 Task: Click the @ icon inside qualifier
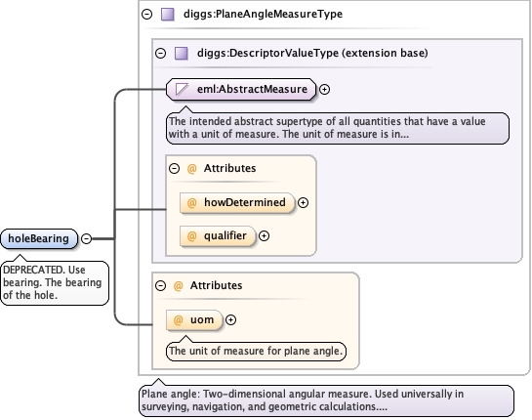[191, 236]
